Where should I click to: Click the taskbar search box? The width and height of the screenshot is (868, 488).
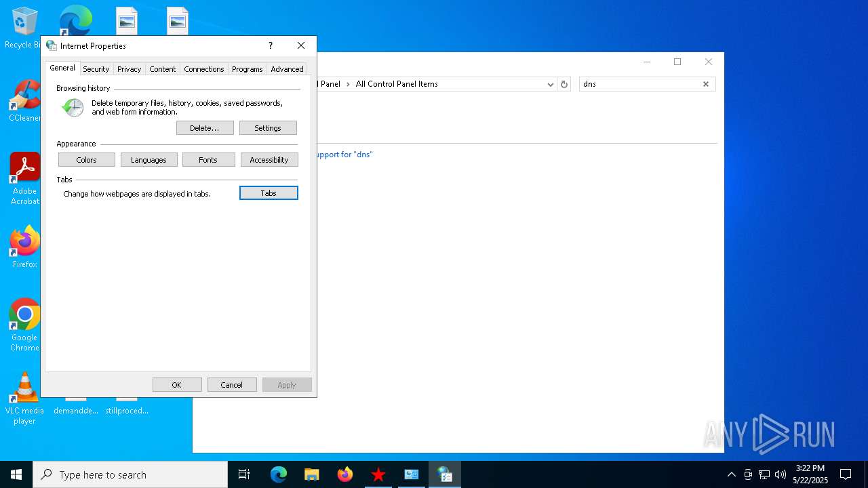(x=130, y=474)
